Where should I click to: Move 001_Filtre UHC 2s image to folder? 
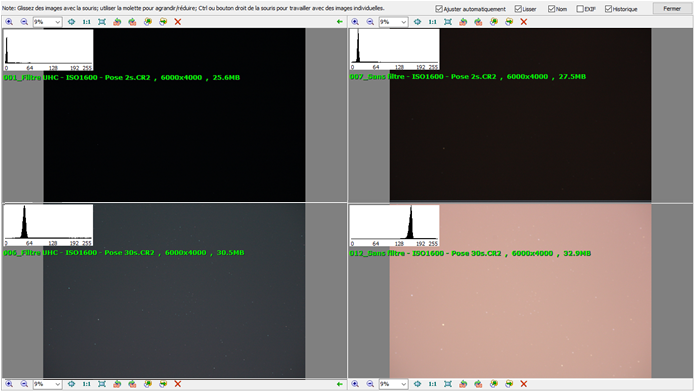tap(163, 22)
